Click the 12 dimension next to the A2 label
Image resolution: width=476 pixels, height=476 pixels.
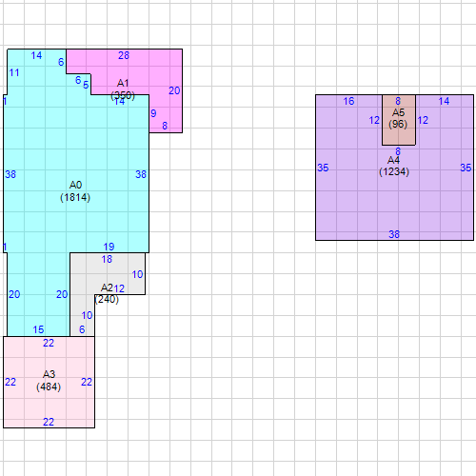click(119, 288)
